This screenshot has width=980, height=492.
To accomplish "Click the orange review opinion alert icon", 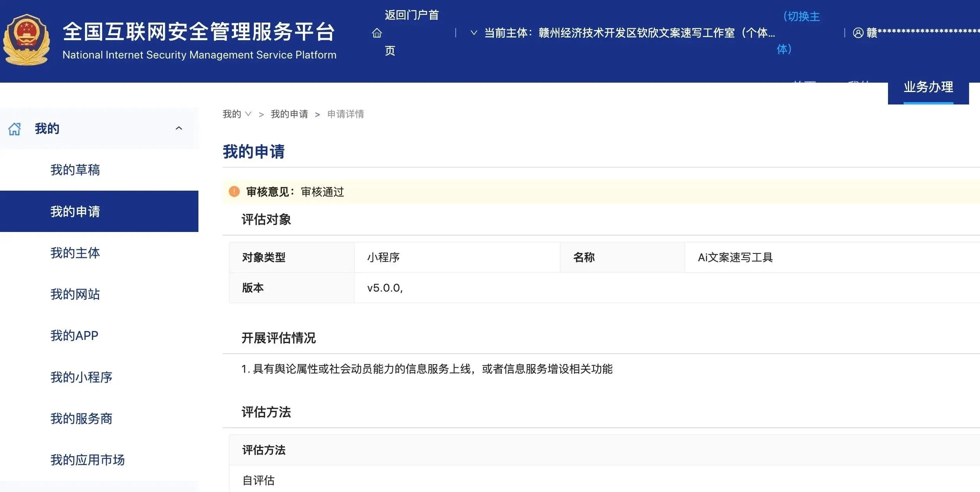I will pyautogui.click(x=234, y=191).
